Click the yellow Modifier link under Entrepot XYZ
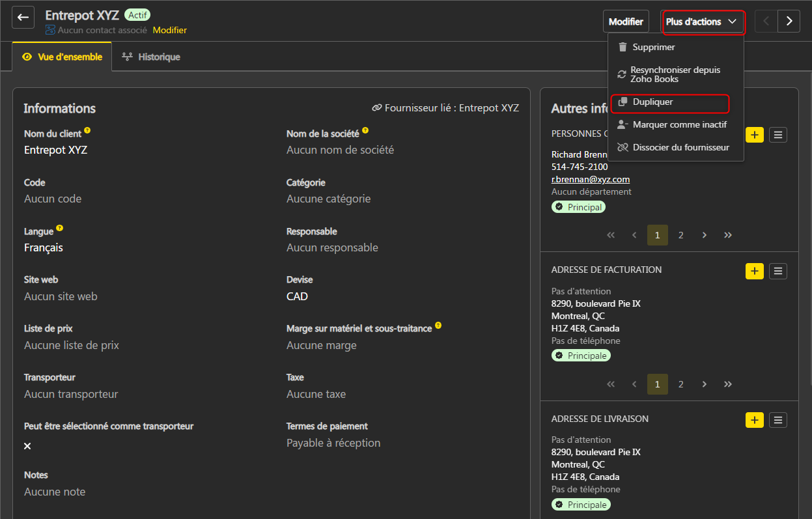This screenshot has height=519, width=812. pyautogui.click(x=169, y=30)
